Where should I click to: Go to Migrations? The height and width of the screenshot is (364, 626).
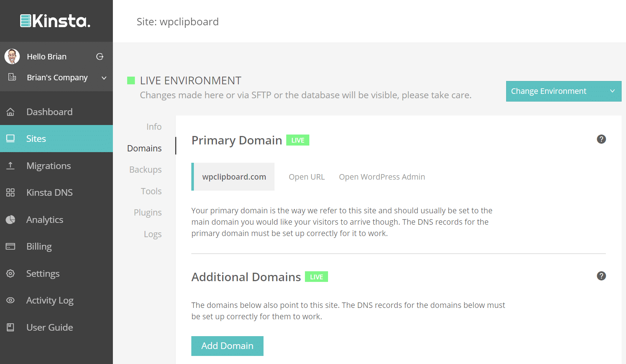(x=56, y=166)
